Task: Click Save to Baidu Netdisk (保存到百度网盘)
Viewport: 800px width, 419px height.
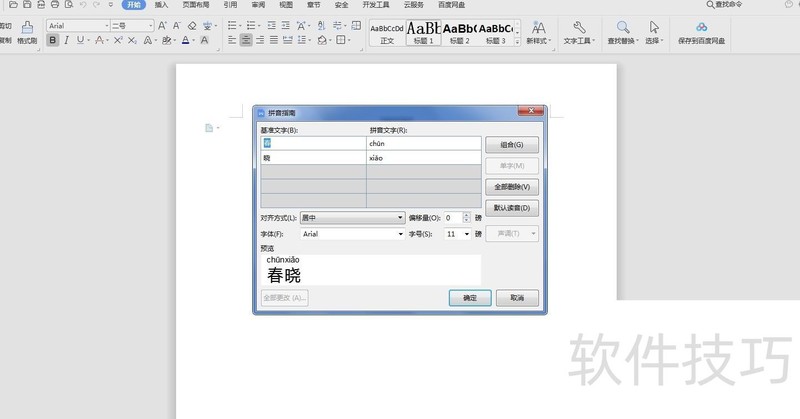Action: [702, 32]
